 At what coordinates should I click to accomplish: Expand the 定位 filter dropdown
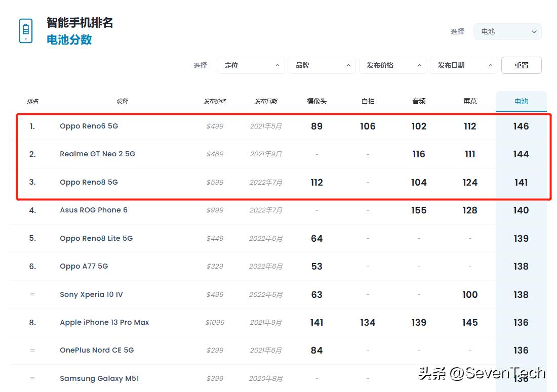click(x=251, y=65)
